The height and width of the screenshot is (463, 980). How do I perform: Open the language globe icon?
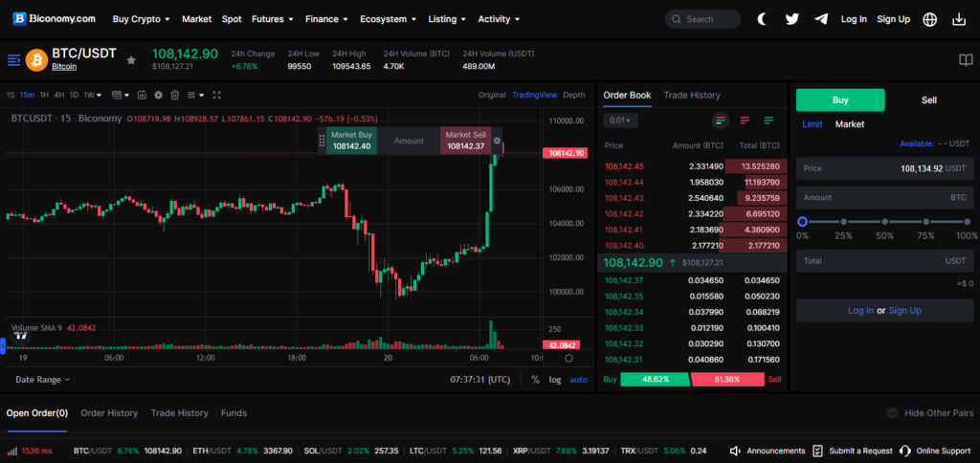pyautogui.click(x=930, y=19)
